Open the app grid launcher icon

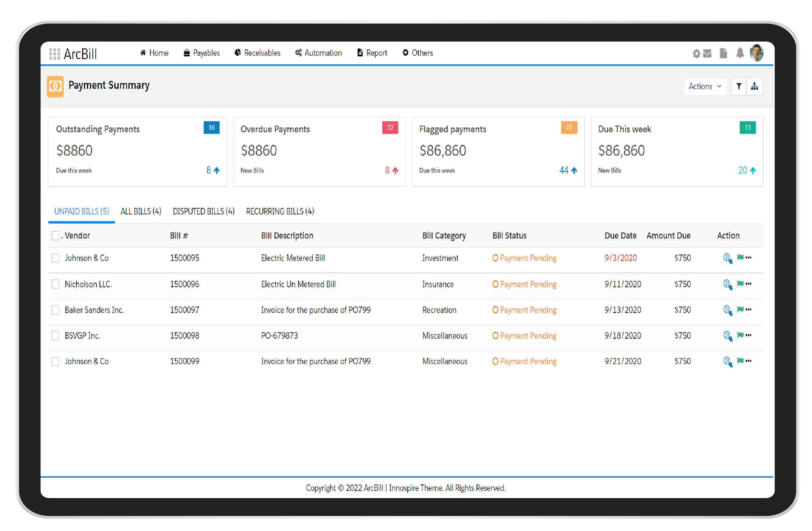(55, 54)
